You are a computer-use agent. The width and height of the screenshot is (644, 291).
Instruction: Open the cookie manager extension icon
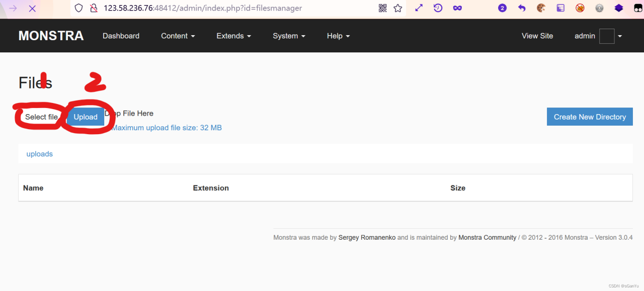click(541, 8)
